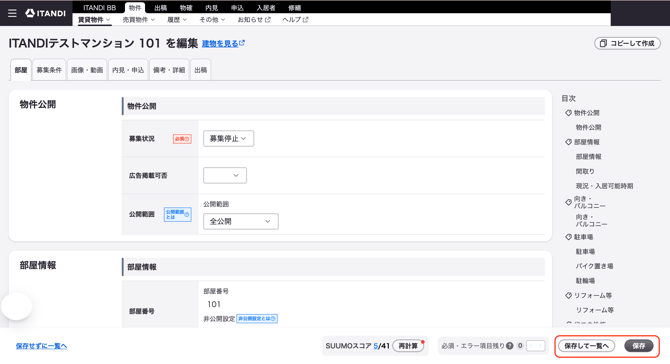This screenshot has height=364, width=670.
Task: Open the hamburger menu
Action: click(12, 13)
